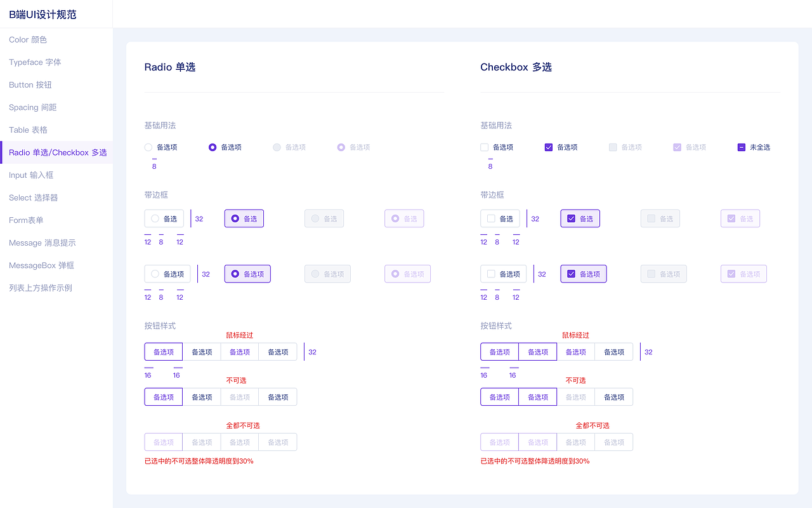812x508 pixels.
Task: Click the checked bordered checkbox labeled 备选
Action: pos(580,218)
